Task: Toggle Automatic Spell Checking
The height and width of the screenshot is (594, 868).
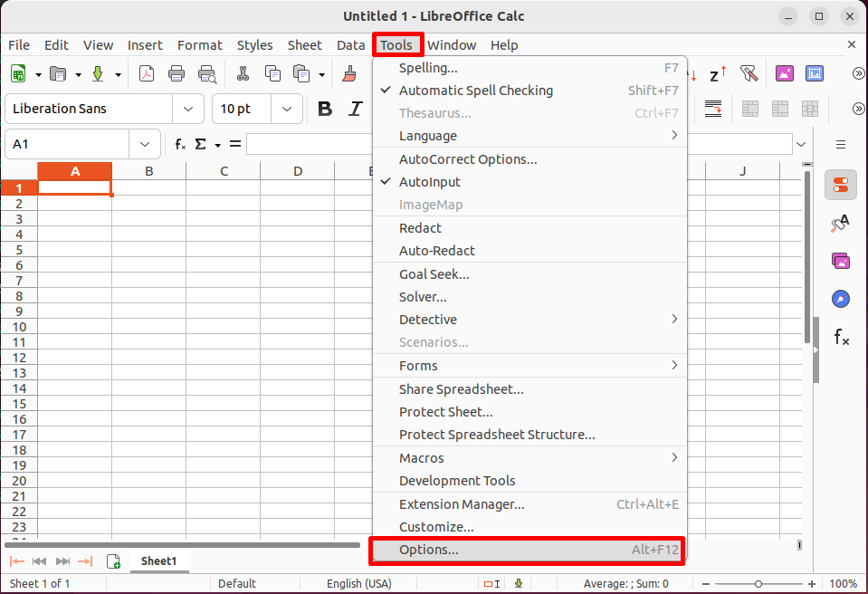Action: pyautogui.click(x=529, y=91)
